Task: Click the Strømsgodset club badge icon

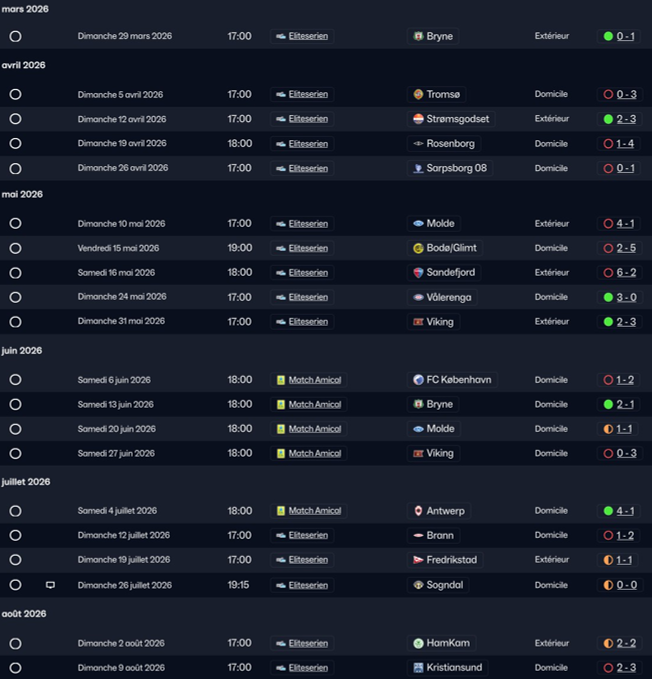Action: 418,119
